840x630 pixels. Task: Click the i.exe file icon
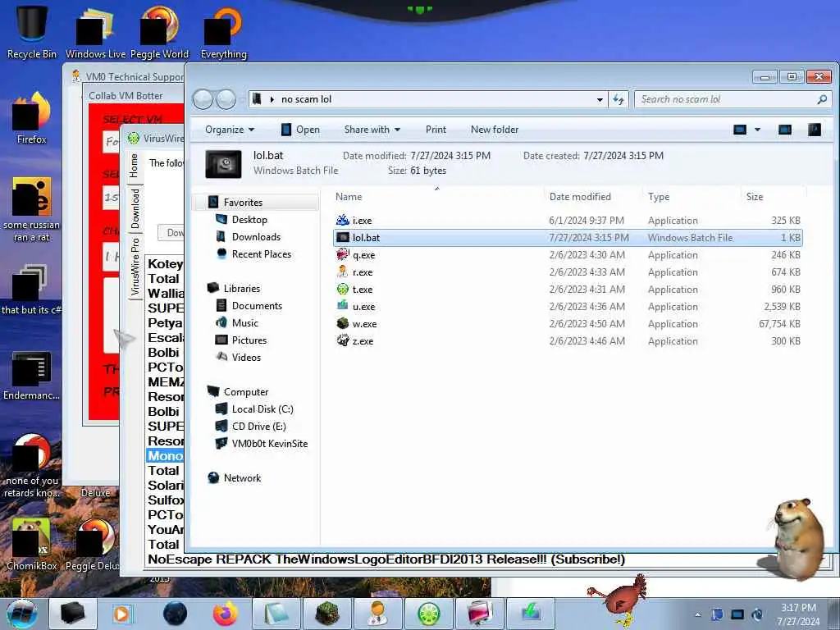343,220
